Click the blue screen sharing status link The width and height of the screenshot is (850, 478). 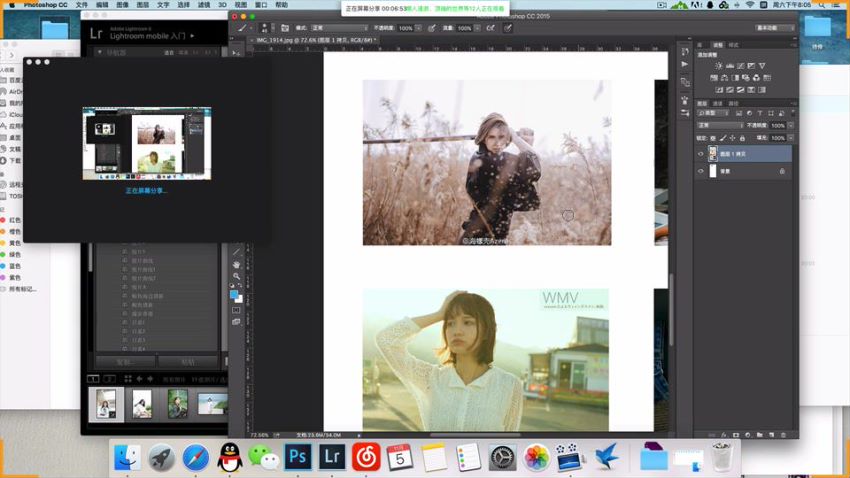click(x=146, y=190)
